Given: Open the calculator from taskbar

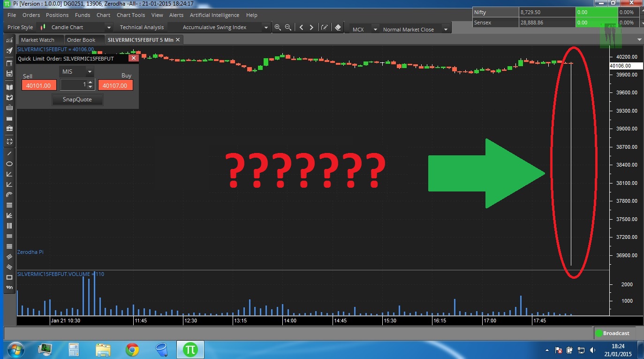Looking at the screenshot, I should [x=74, y=350].
